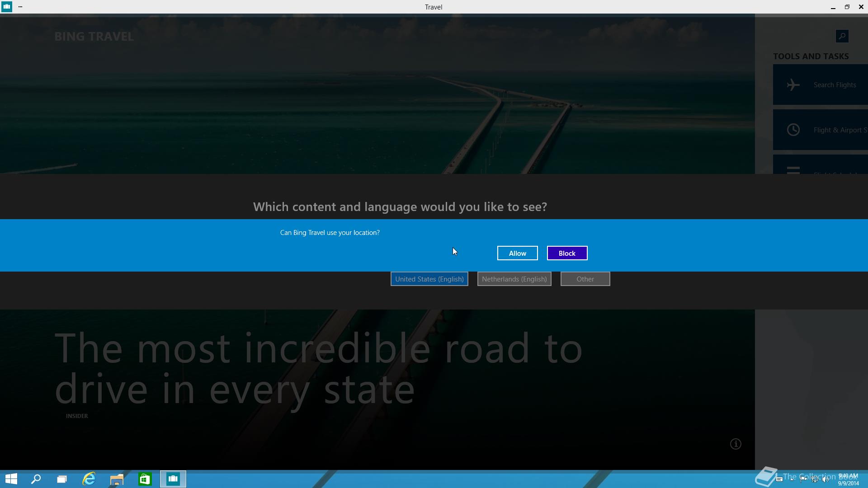Switch to the Travel app on the taskbar

pos(173,479)
